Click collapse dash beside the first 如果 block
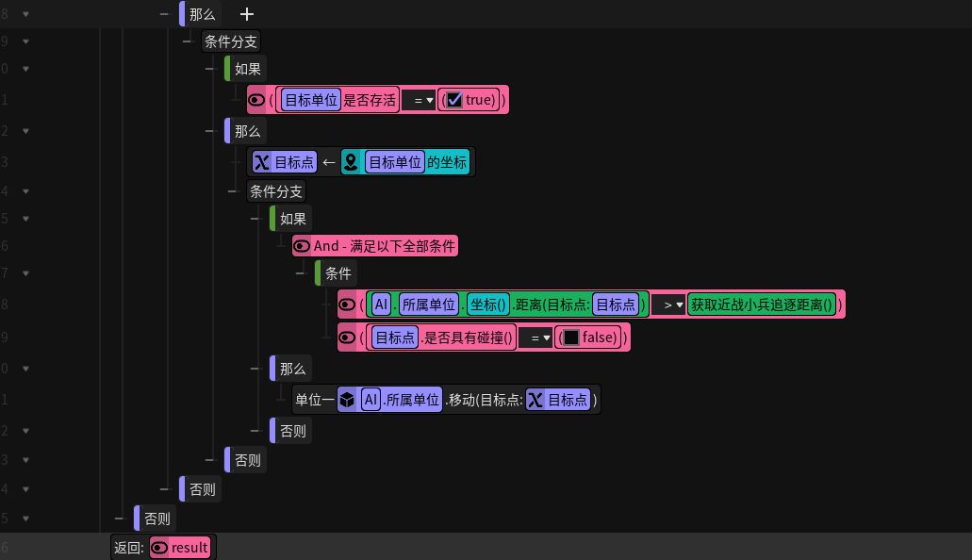 [210, 69]
